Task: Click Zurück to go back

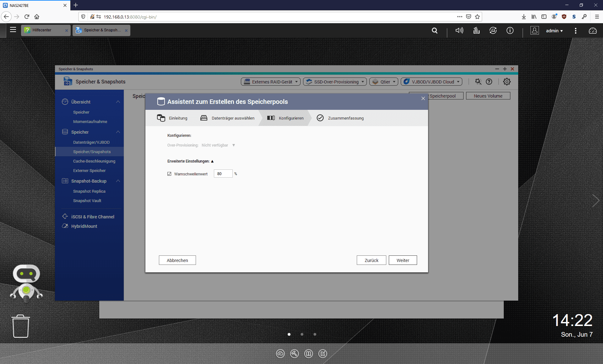Action: pos(371,260)
